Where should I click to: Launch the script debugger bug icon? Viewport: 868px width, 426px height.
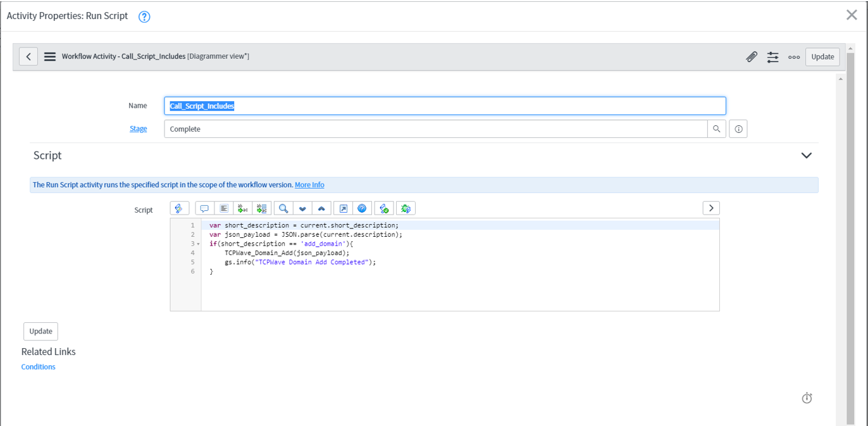(x=406, y=208)
